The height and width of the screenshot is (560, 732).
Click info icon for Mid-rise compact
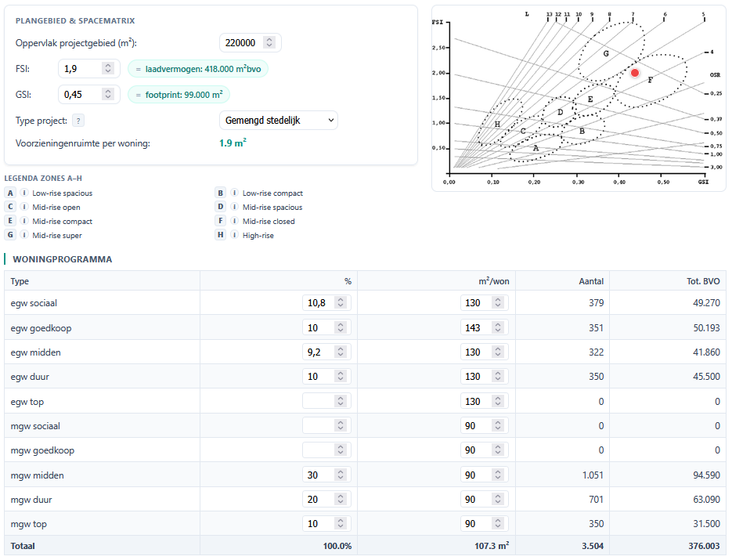click(x=23, y=222)
